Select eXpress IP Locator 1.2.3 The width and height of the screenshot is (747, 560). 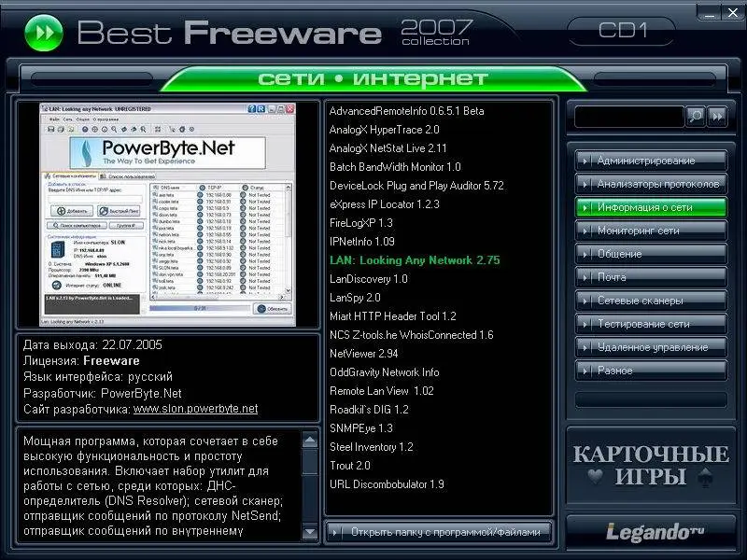click(384, 204)
